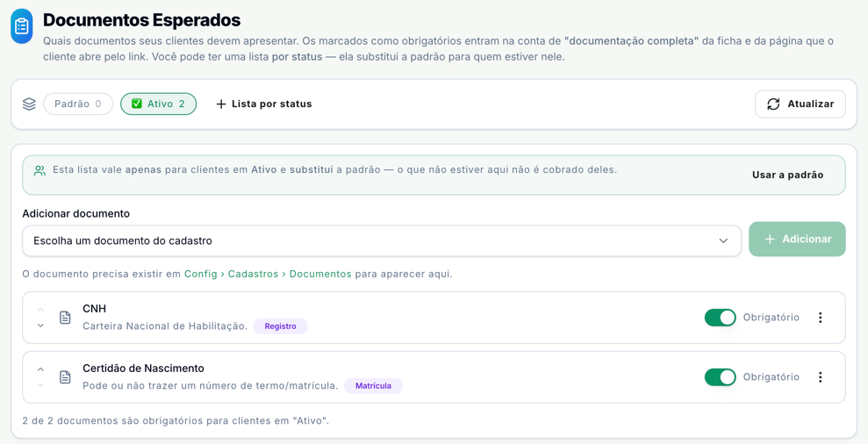Click the stacked layers icon beside Padrão

tap(29, 104)
